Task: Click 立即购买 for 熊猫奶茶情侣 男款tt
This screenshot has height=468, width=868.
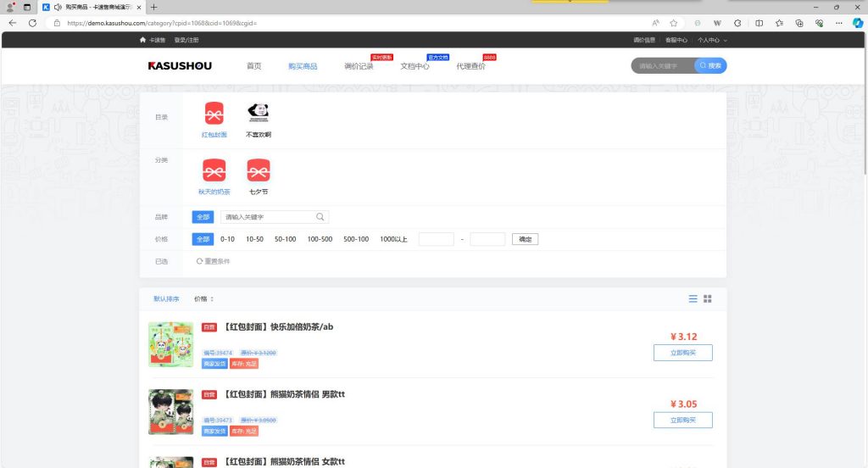Action: [683, 421]
